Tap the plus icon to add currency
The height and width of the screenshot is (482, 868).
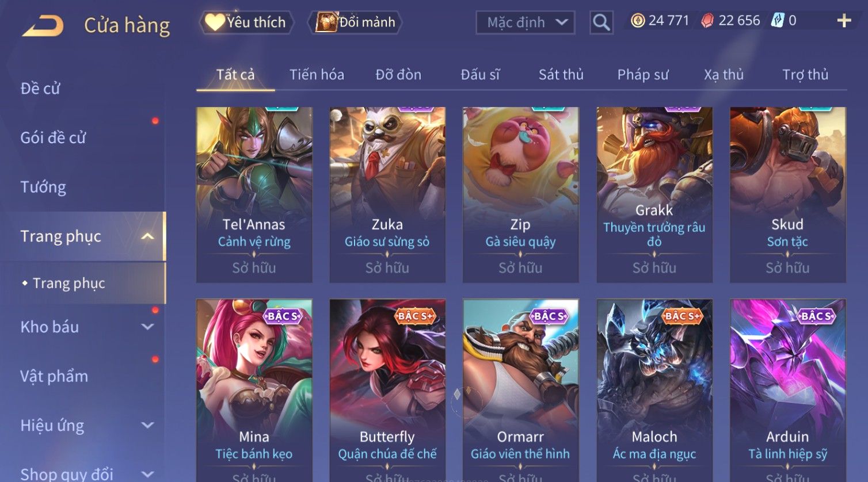pos(844,21)
